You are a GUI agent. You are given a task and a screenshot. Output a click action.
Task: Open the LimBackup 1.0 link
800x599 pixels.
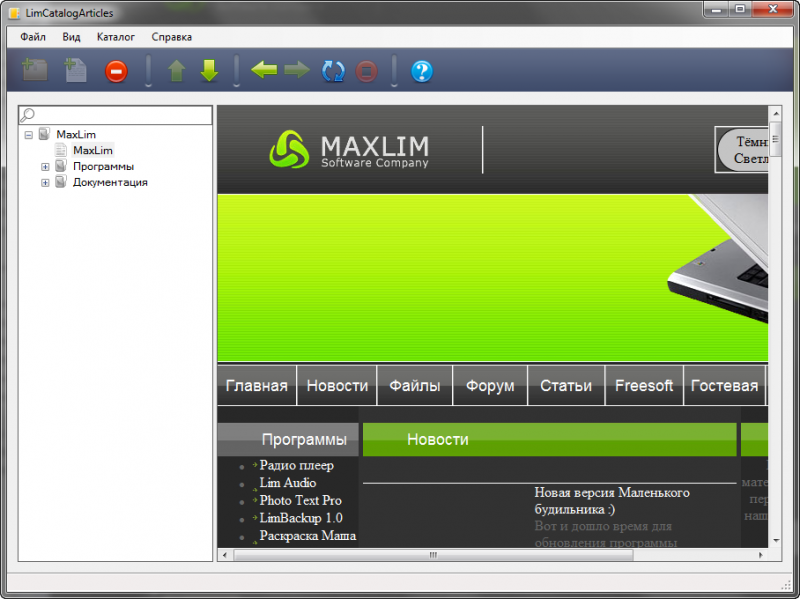pos(301,518)
